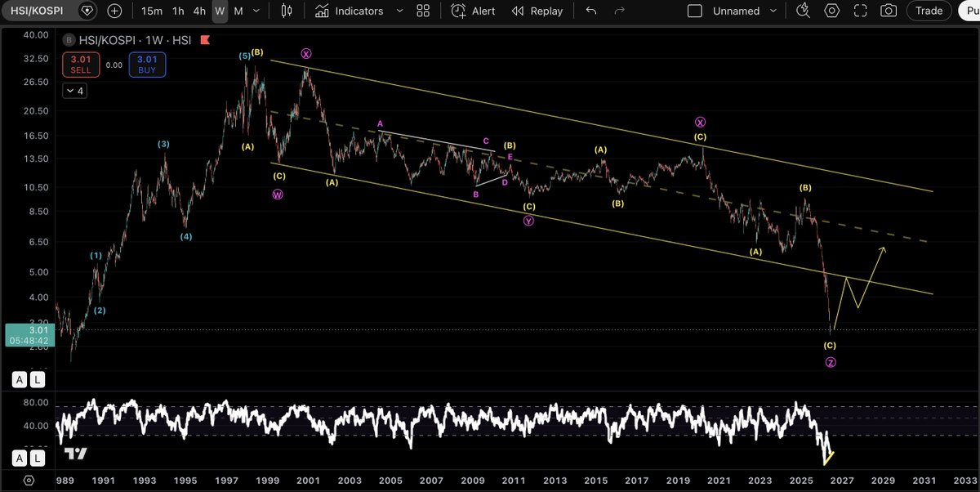This screenshot has height=492, width=980.
Task: Click the 80.00 value on indicator scale
Action: [x=35, y=403]
